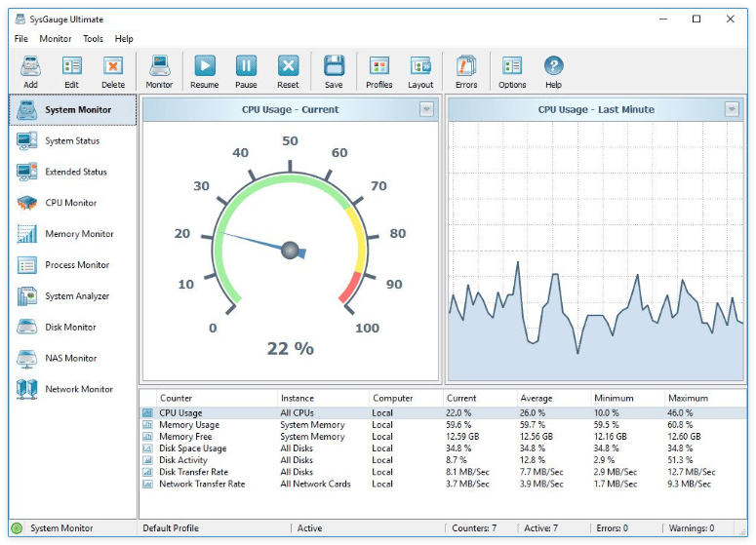Open Extended Status in the sidebar
Viewport: 756px width, 545px height.
73,172
